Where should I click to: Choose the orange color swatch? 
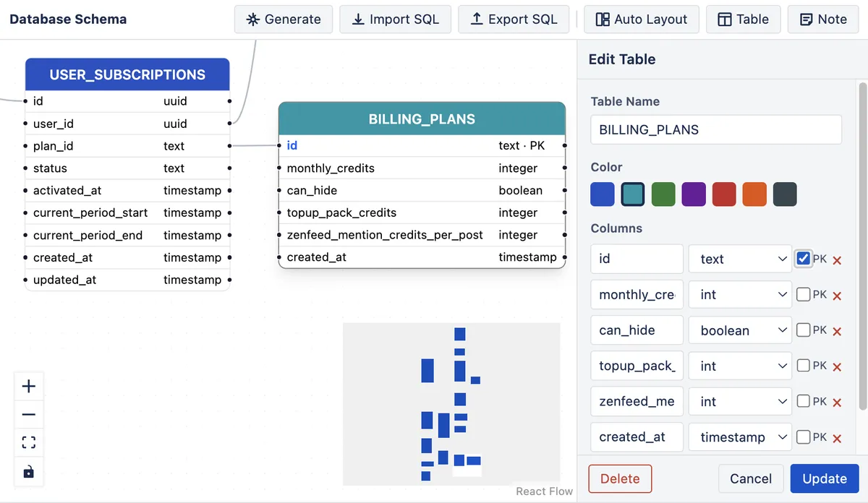754,194
